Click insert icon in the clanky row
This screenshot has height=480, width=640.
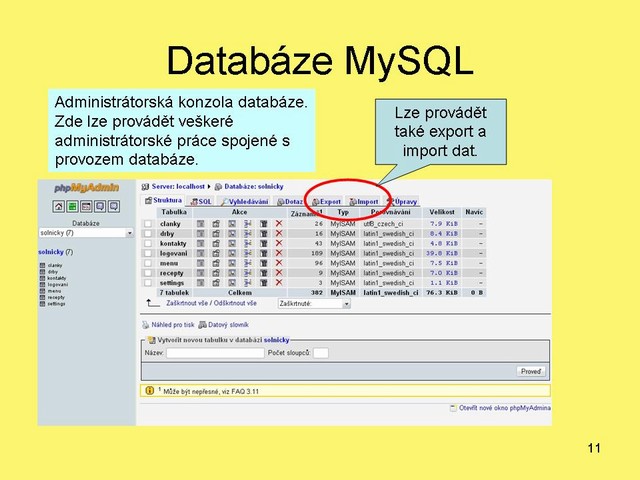[x=248, y=224]
